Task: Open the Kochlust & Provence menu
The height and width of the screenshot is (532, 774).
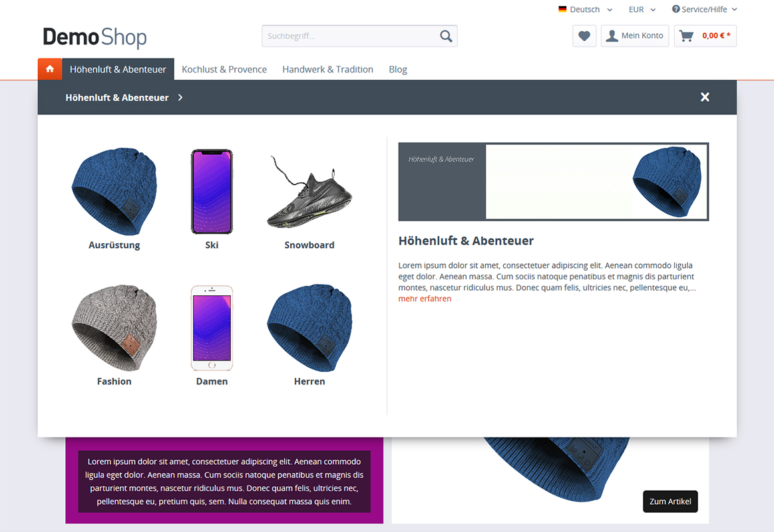Action: 224,70
